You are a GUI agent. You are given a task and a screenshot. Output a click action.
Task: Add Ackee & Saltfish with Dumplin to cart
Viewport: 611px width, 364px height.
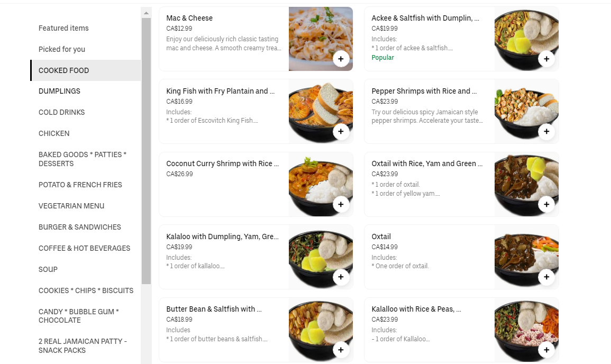[x=546, y=59]
